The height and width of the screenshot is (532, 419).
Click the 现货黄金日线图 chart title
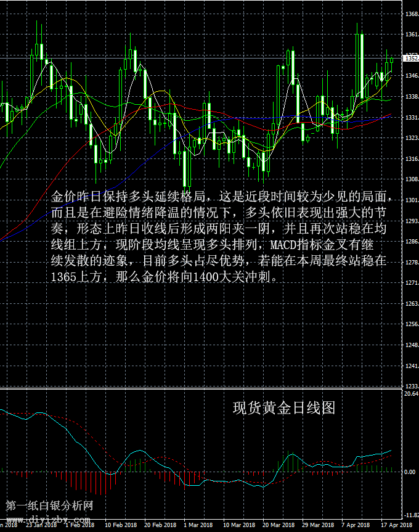coord(284,407)
